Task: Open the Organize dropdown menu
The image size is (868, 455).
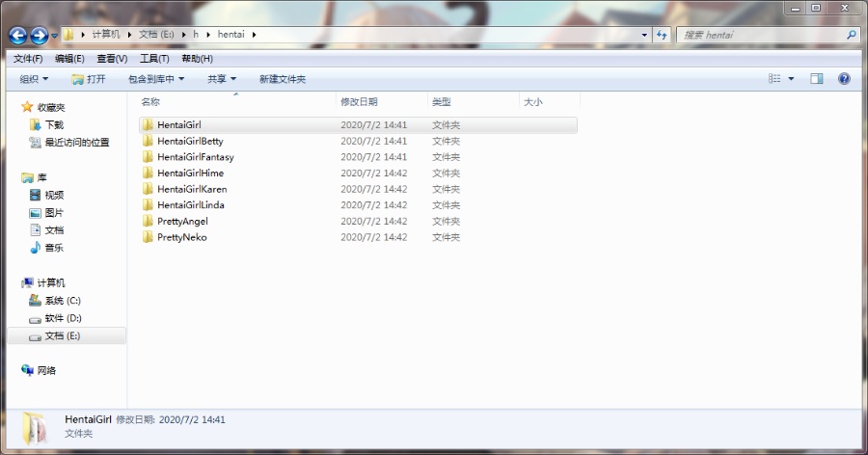Action: 34,79
